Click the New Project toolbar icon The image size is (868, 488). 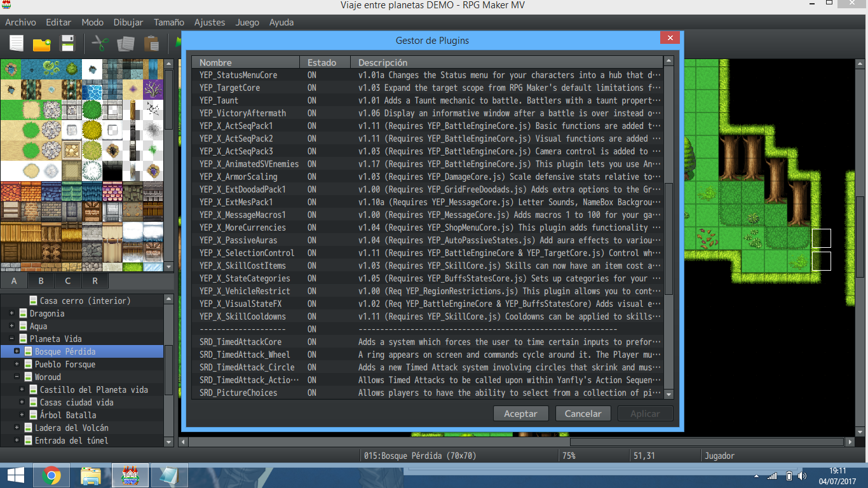click(17, 43)
